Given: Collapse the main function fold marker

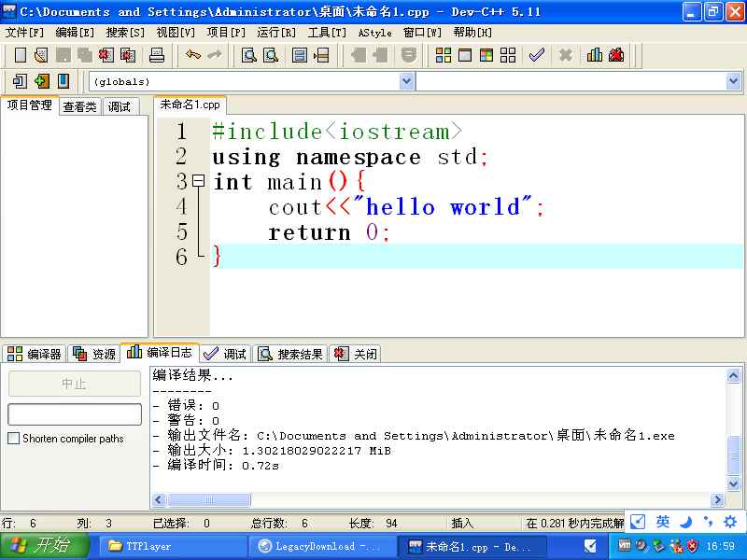Looking at the screenshot, I should point(198,181).
